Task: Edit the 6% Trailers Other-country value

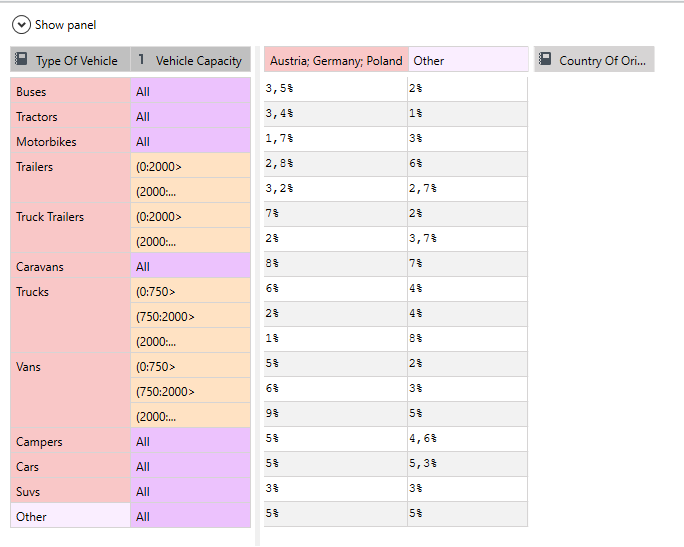Action: [x=468, y=164]
